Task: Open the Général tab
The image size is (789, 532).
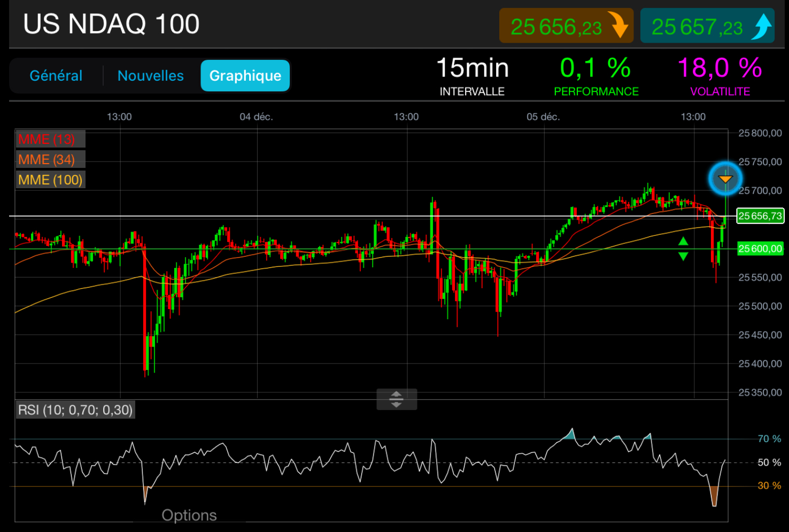Action: [56, 76]
